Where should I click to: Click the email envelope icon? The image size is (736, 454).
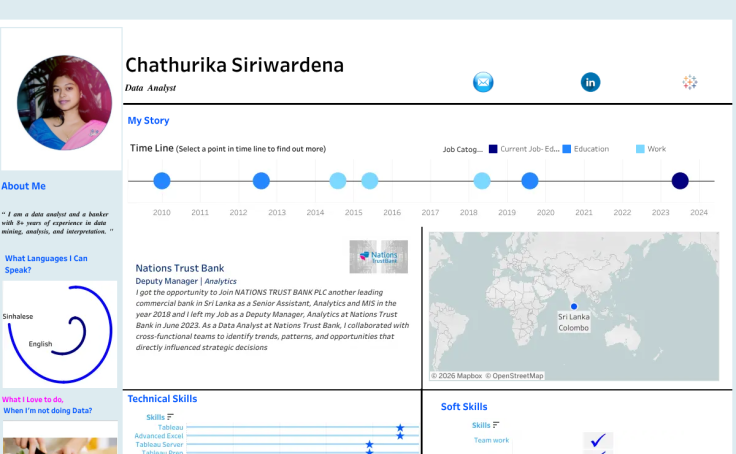coord(483,82)
